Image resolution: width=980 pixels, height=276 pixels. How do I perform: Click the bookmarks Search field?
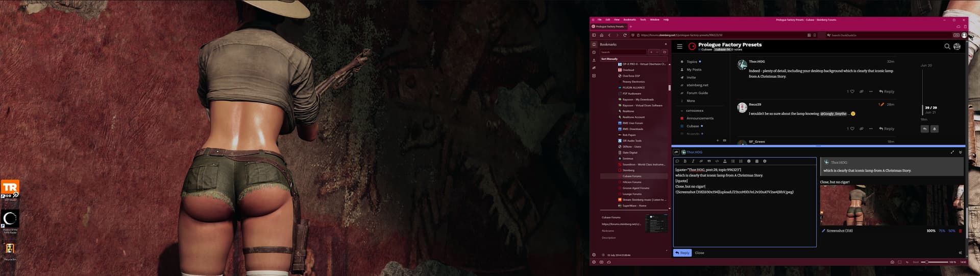[623, 52]
